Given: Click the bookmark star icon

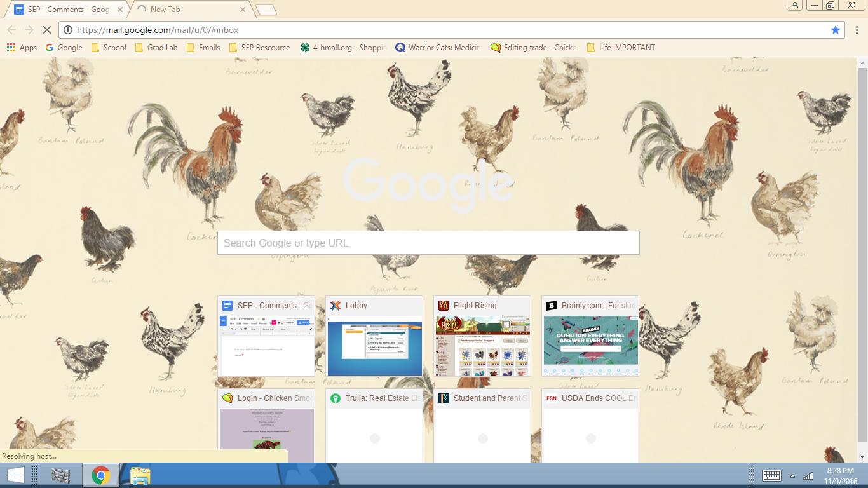Looking at the screenshot, I should pyautogui.click(x=836, y=30).
